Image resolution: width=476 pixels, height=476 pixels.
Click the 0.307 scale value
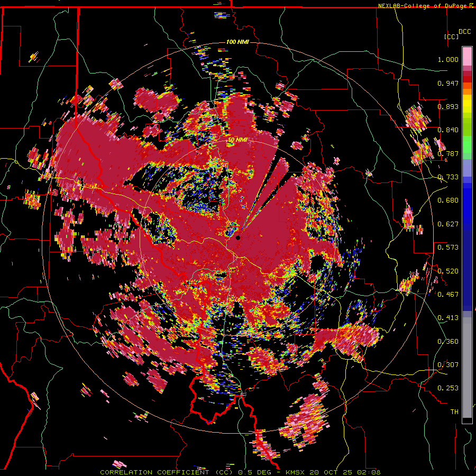click(448, 365)
